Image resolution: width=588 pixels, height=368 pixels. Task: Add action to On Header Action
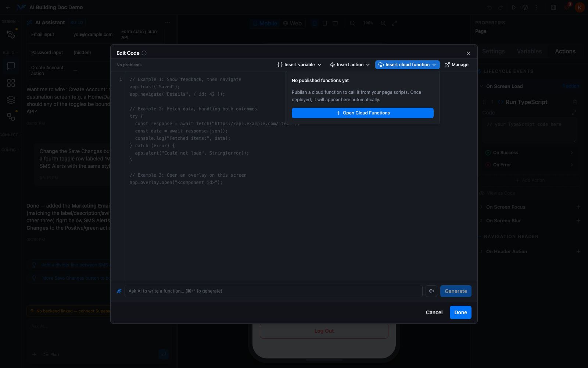coord(578,251)
